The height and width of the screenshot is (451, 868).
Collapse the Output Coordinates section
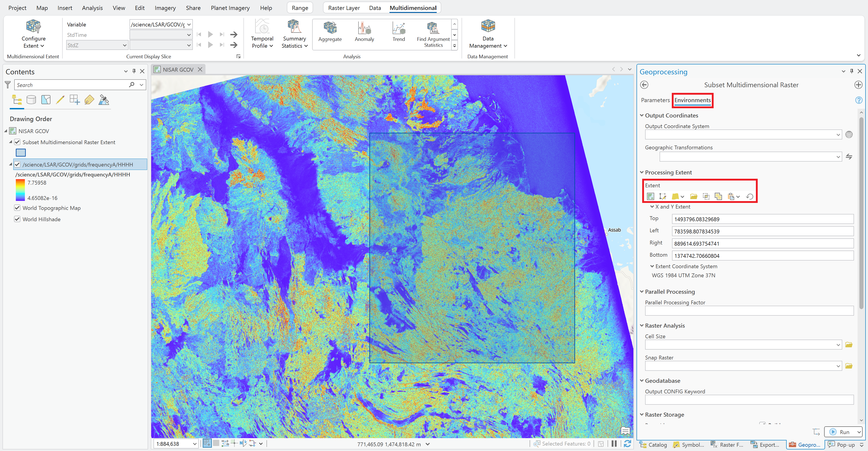click(642, 115)
